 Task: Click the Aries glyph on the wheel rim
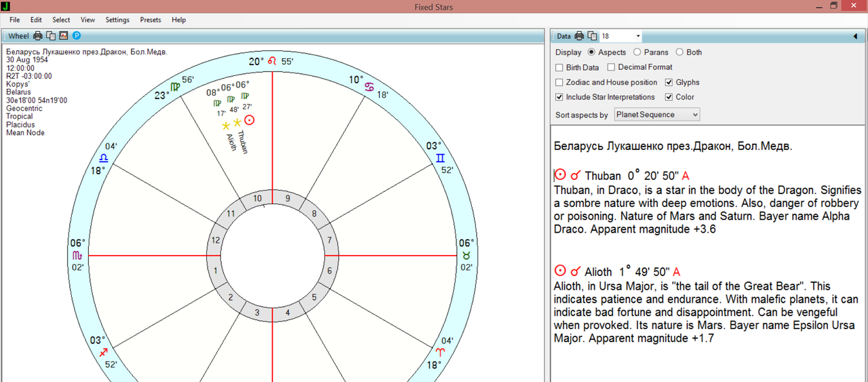point(440,353)
